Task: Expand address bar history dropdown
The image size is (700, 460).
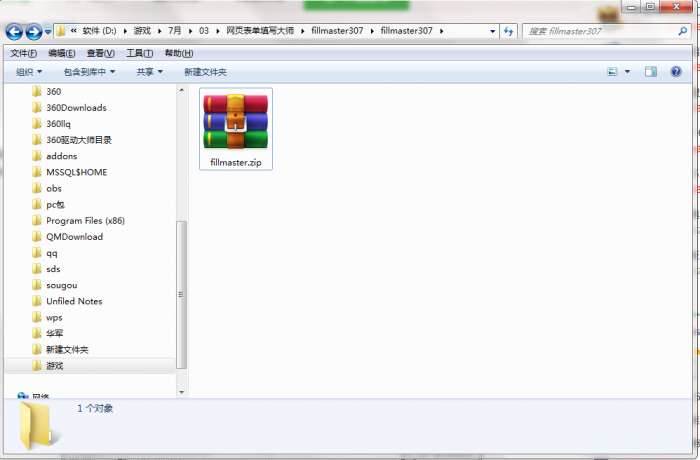Action: [492, 31]
